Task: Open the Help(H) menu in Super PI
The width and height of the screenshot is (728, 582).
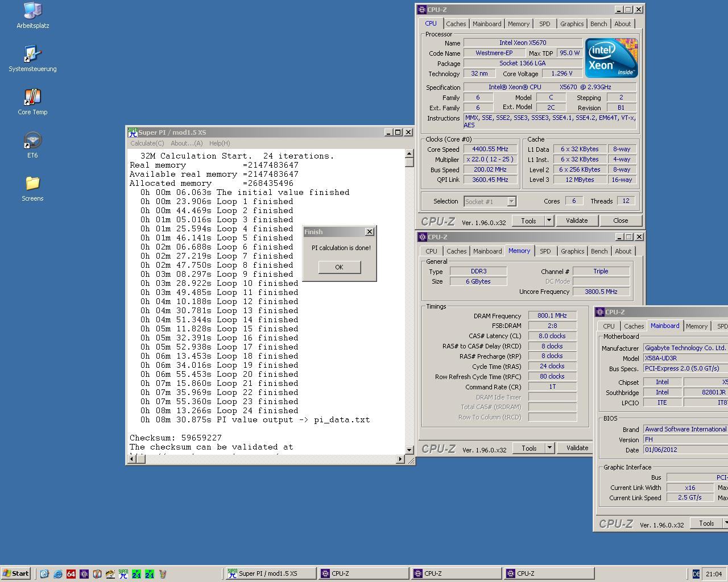Action: pyautogui.click(x=220, y=143)
